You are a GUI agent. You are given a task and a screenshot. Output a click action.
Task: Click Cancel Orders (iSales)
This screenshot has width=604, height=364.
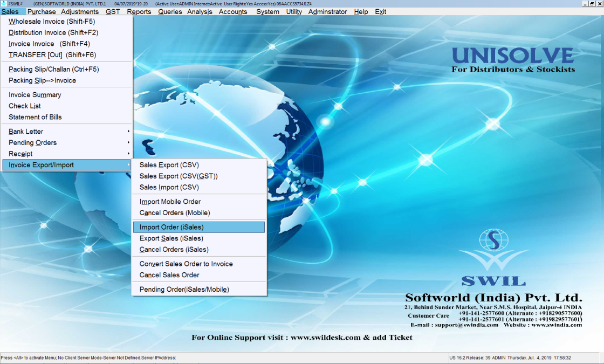pyautogui.click(x=199, y=250)
